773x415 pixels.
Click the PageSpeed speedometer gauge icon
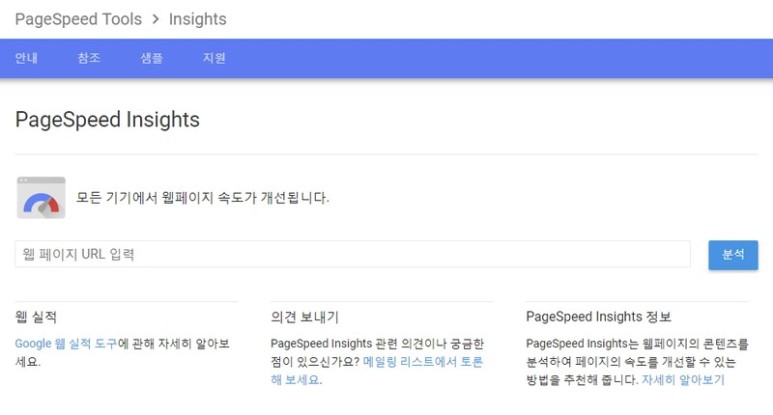click(41, 198)
